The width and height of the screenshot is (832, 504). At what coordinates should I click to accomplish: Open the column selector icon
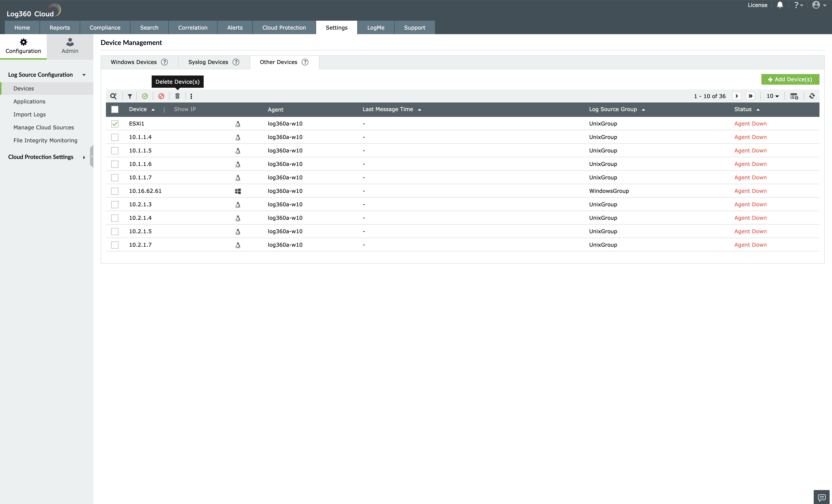794,96
